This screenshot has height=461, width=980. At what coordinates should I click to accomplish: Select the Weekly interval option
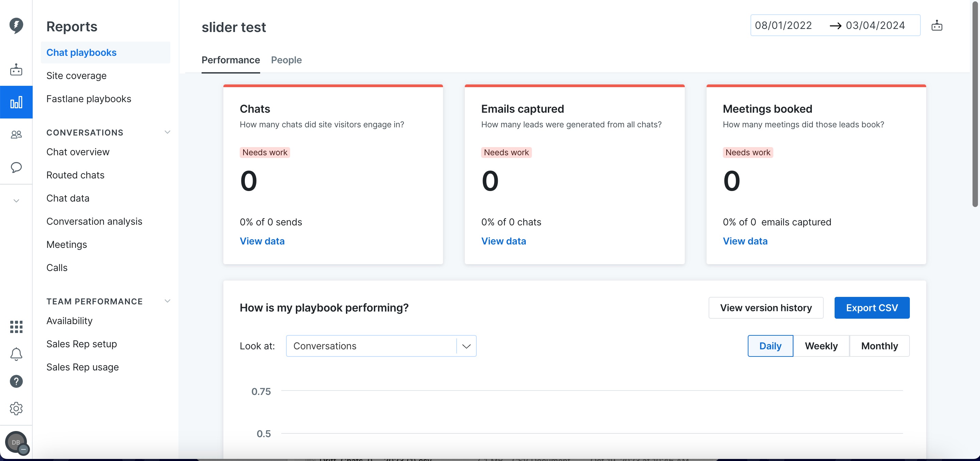[x=821, y=346]
